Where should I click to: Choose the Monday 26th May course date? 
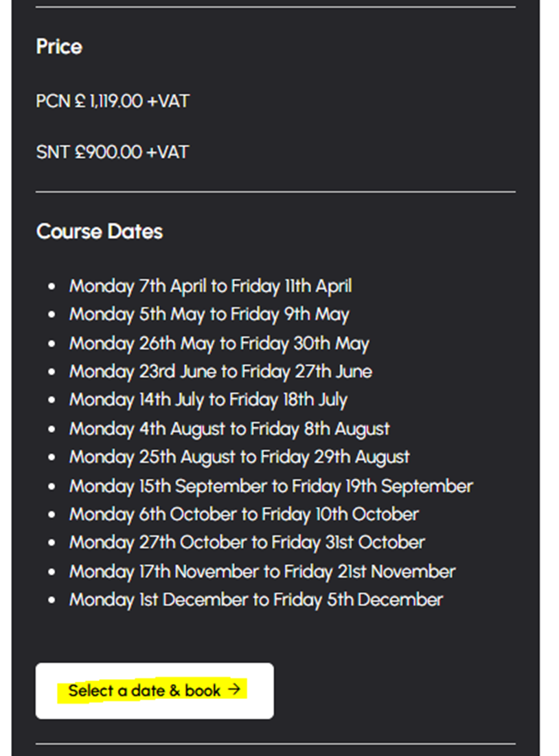[x=219, y=343]
